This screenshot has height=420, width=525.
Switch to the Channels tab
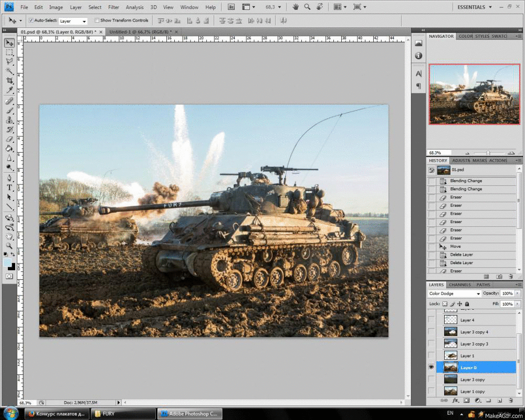pyautogui.click(x=459, y=285)
